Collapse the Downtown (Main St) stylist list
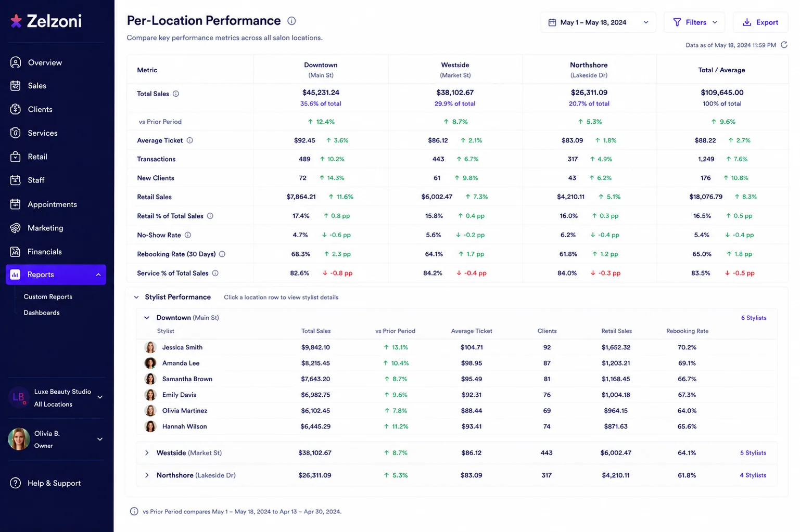The image size is (800, 532). [x=147, y=318]
